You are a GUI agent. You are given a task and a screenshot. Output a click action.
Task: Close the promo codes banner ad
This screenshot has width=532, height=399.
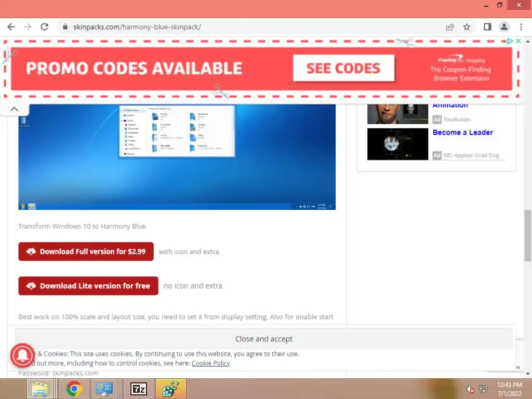coord(518,41)
